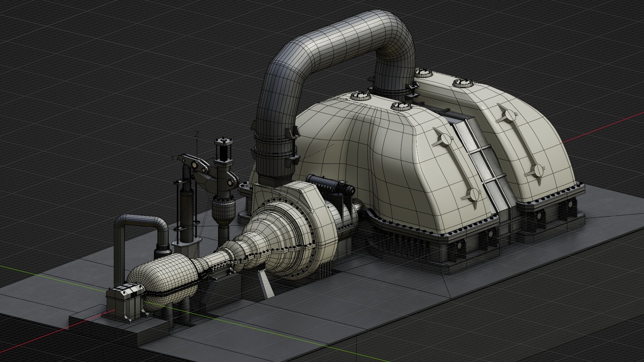Click the threaded valve stem assembly

click(x=224, y=150)
